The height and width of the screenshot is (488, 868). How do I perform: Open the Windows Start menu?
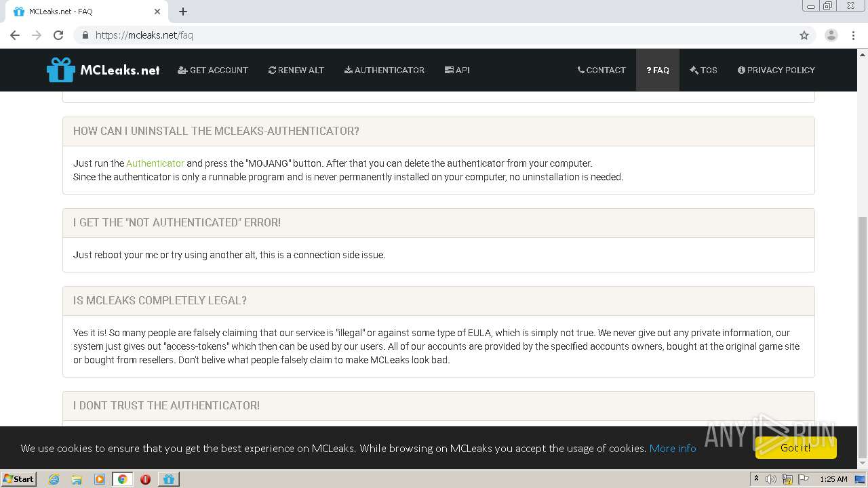tap(19, 479)
